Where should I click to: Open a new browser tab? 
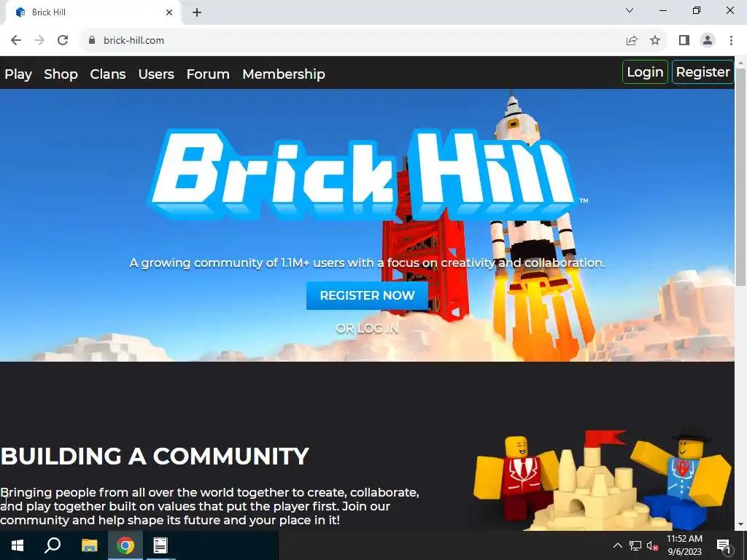tap(197, 12)
